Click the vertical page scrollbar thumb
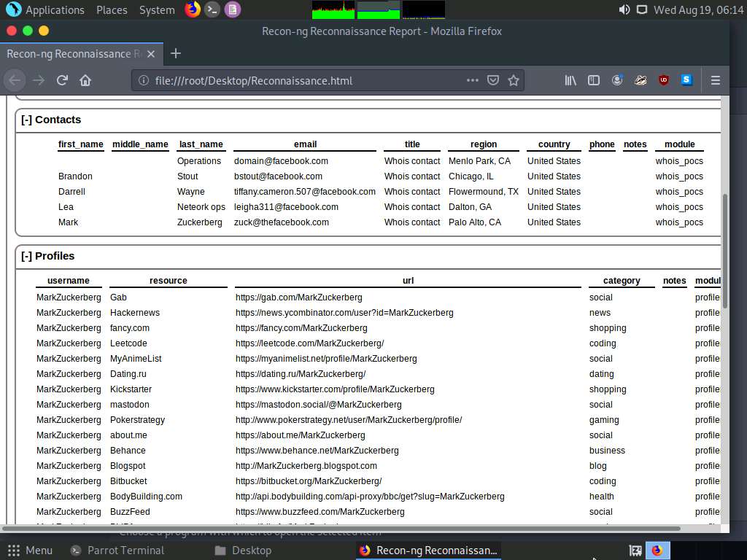 [725, 251]
